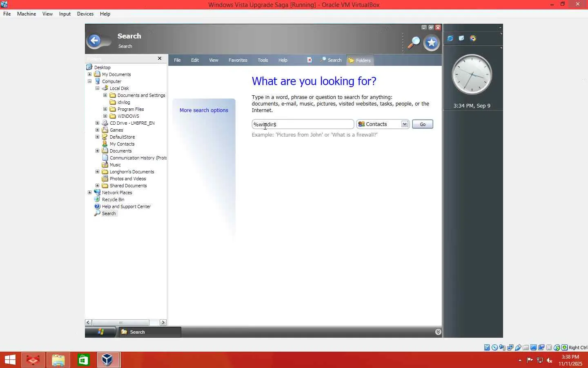Open the File menu in Search window

(x=177, y=60)
